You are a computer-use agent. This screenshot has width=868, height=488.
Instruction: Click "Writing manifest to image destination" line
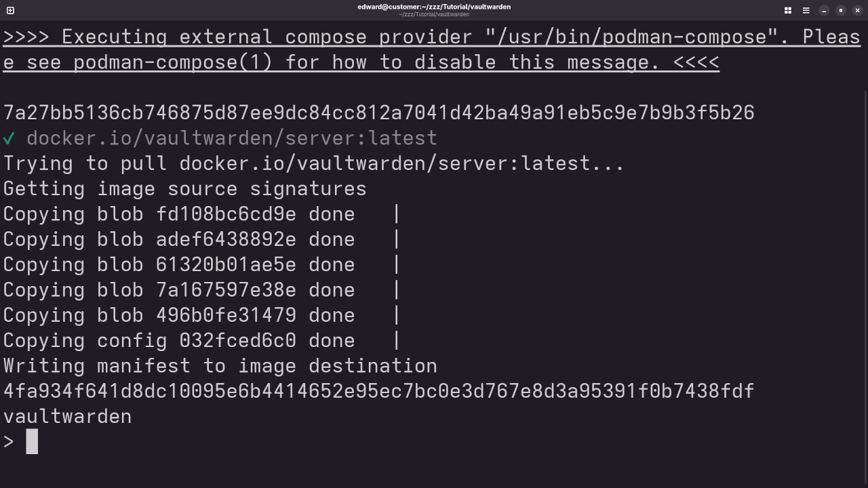220,366
